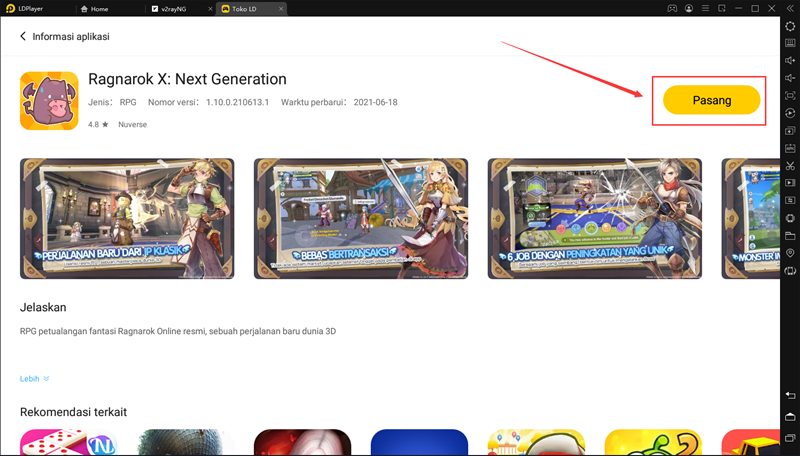
Task: Click the scissors screenshot icon in sidebar
Action: click(x=790, y=165)
